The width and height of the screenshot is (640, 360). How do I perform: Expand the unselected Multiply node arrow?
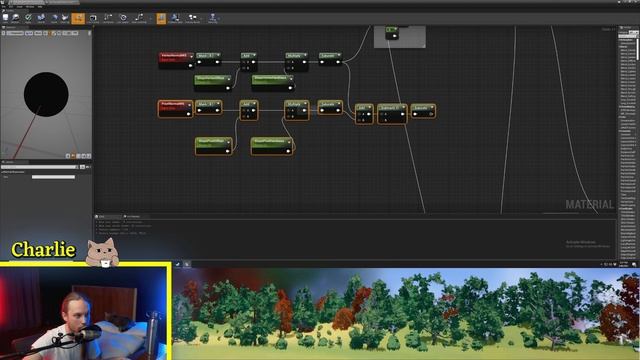click(305, 56)
